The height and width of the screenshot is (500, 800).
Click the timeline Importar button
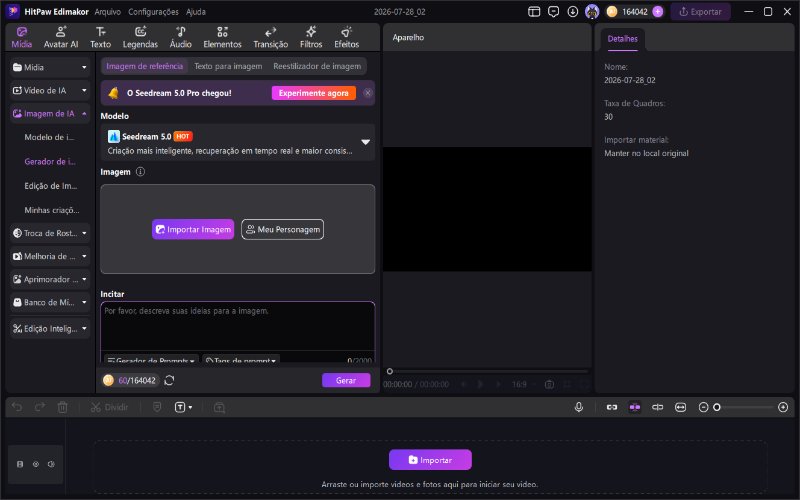(430, 460)
